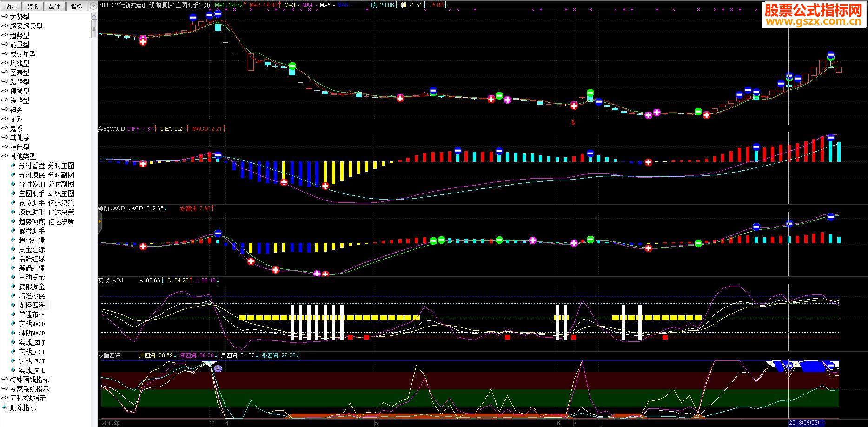Click the 2018/09/03 date label on time axis
The width and height of the screenshot is (868, 427).
click(807, 423)
